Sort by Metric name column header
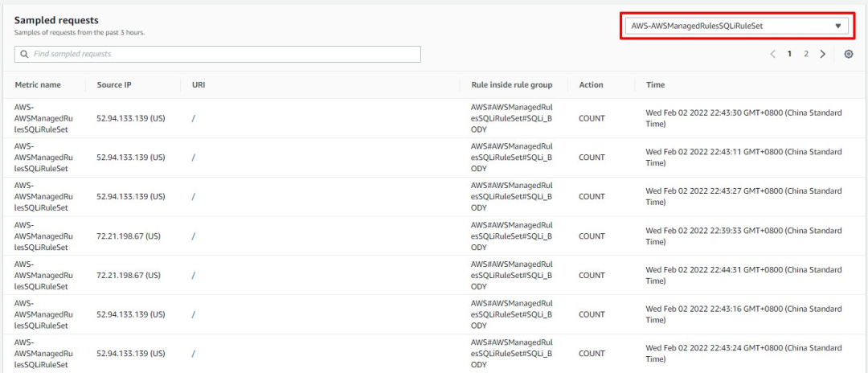 pyautogui.click(x=38, y=85)
